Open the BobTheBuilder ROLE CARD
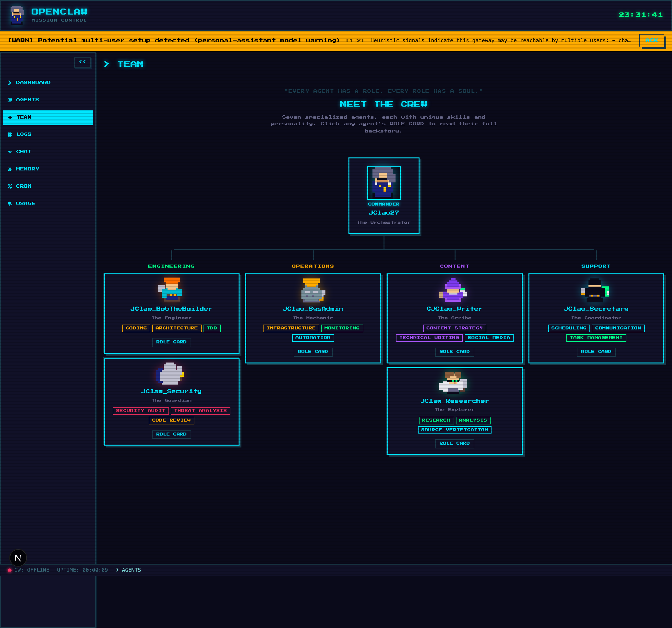 [x=171, y=342]
